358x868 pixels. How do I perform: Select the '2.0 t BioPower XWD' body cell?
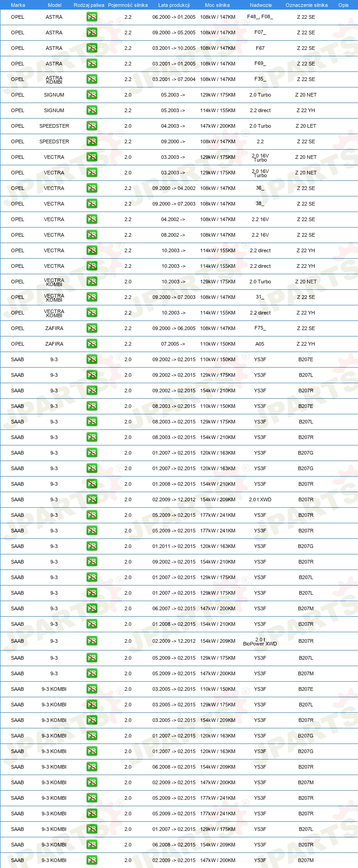[260, 641]
